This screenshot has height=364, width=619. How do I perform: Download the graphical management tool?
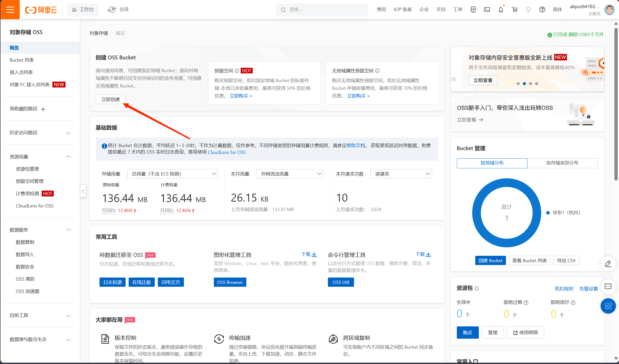tap(309, 254)
